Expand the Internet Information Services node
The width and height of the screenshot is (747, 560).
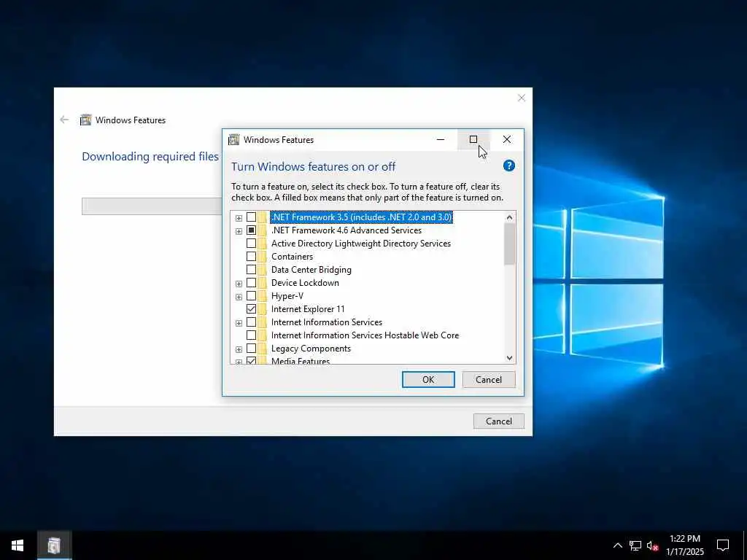click(x=239, y=323)
